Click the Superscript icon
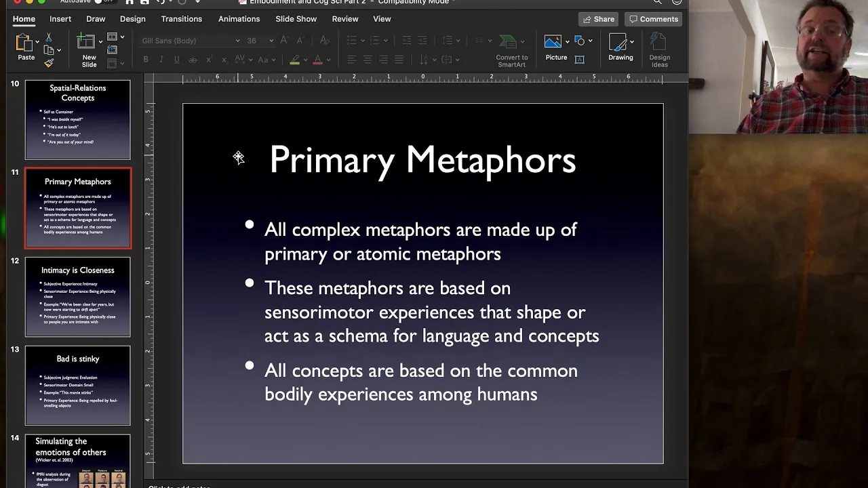The height and width of the screenshot is (488, 868). coord(208,60)
